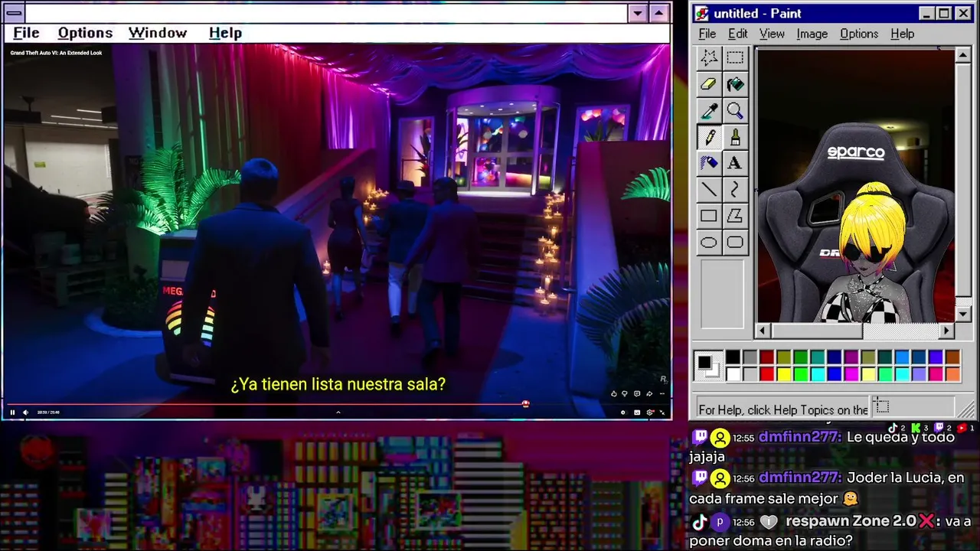This screenshot has height=551, width=980.
Task: Exit fullscreen in the video player
Action: pos(662,412)
